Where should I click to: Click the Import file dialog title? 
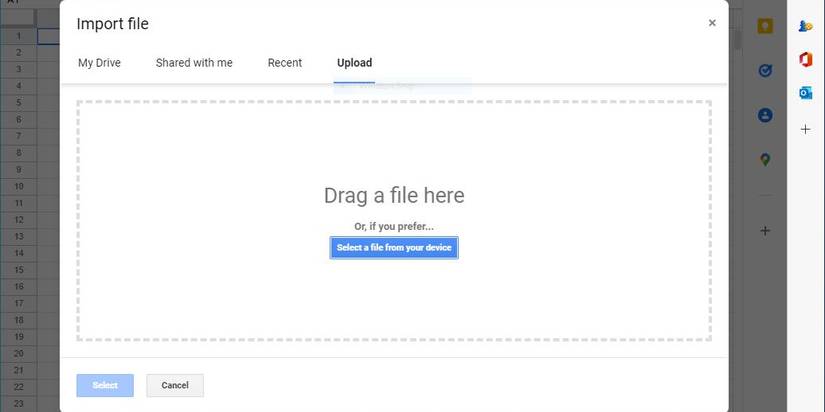(x=113, y=24)
